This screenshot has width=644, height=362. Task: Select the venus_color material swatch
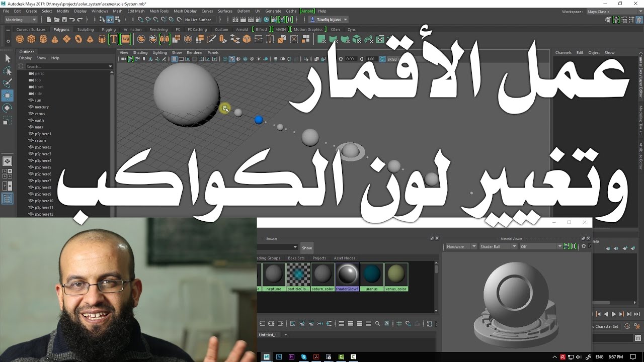click(x=396, y=277)
